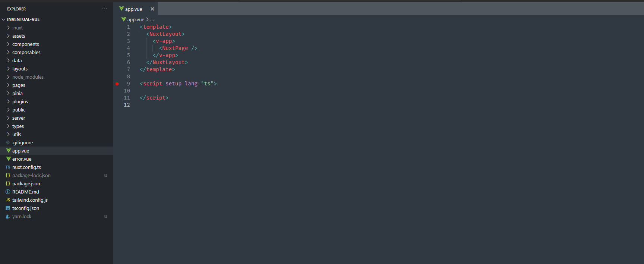
Task: Open the tailwind.config.js file
Action: click(30, 200)
